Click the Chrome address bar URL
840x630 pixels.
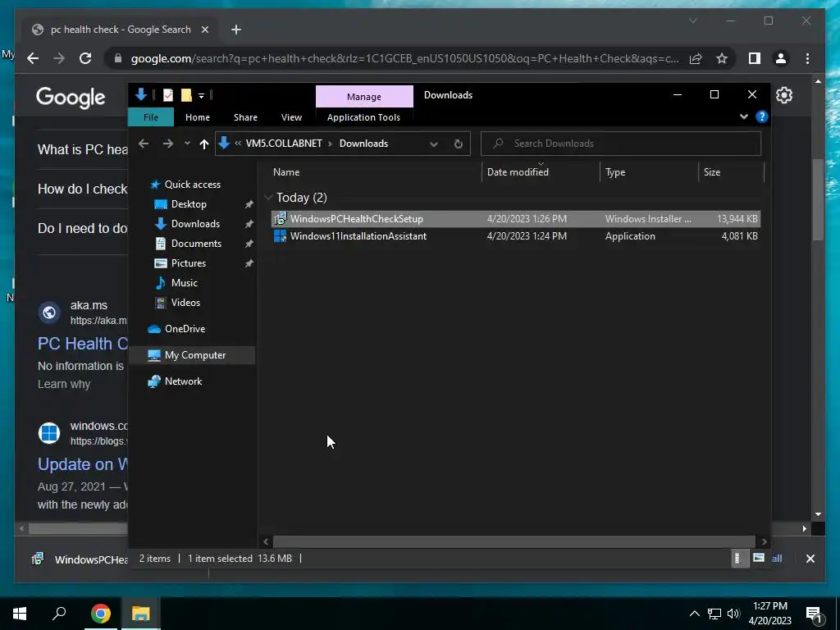tap(404, 58)
